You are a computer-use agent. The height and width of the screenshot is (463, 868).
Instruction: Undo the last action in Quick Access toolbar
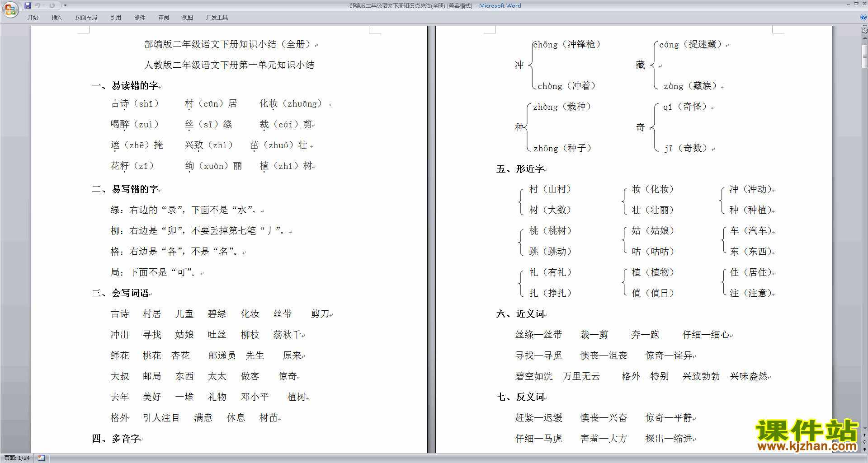[x=38, y=5]
